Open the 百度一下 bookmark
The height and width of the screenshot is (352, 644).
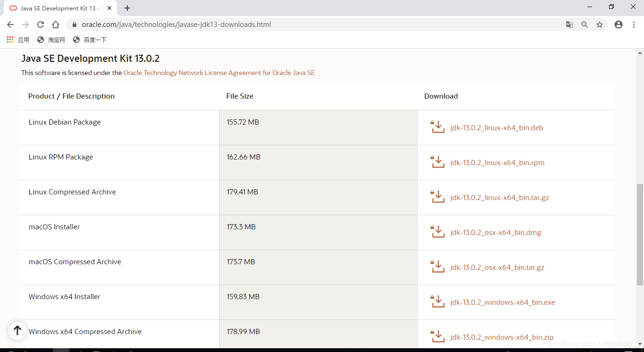(x=90, y=40)
